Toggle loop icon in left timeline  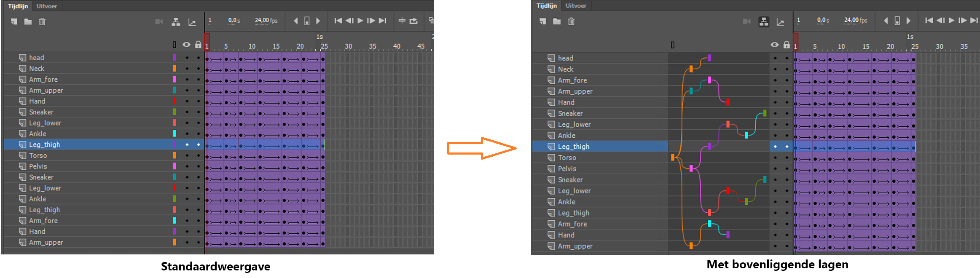pyautogui.click(x=413, y=21)
